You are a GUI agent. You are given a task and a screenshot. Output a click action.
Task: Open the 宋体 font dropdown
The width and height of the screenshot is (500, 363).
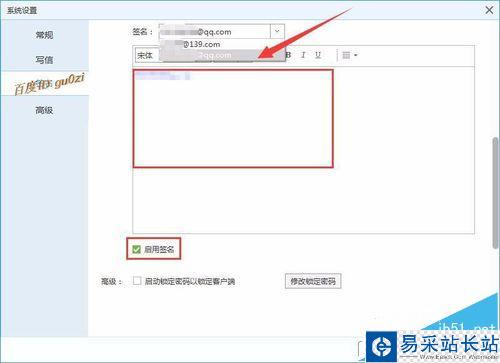coord(147,55)
